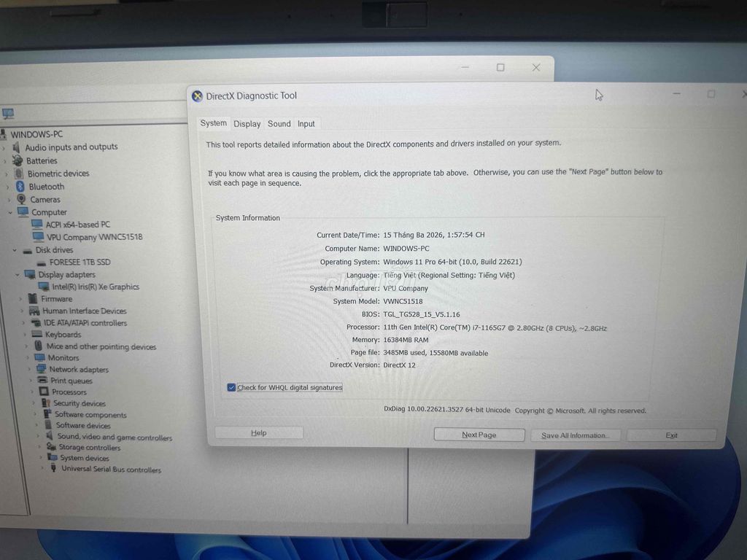Click the Software devices row
The width and height of the screenshot is (747, 560).
click(x=83, y=425)
